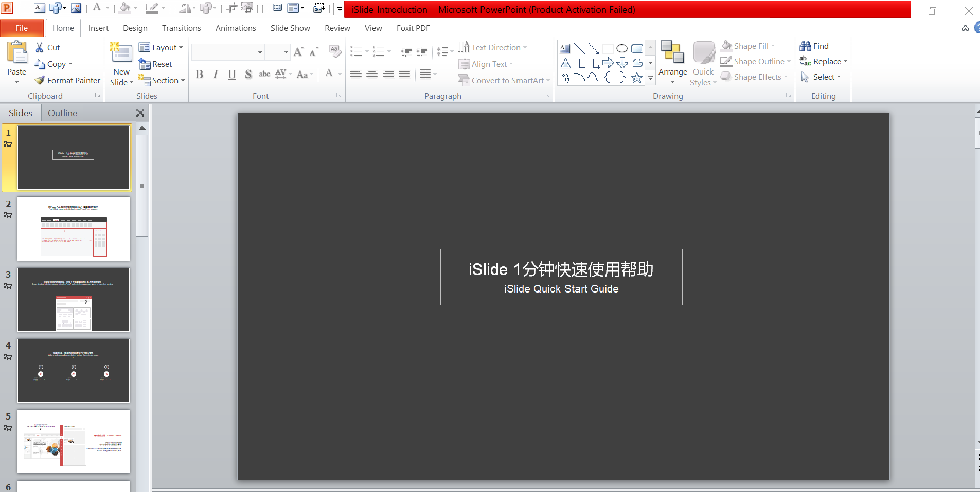Select slide 5 thumbnail

(74, 442)
